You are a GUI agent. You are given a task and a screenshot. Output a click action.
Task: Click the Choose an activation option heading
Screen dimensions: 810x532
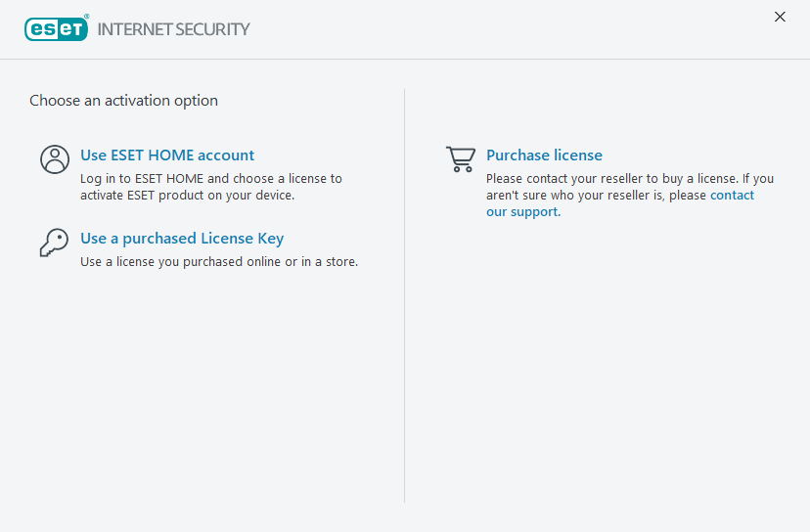(x=123, y=101)
